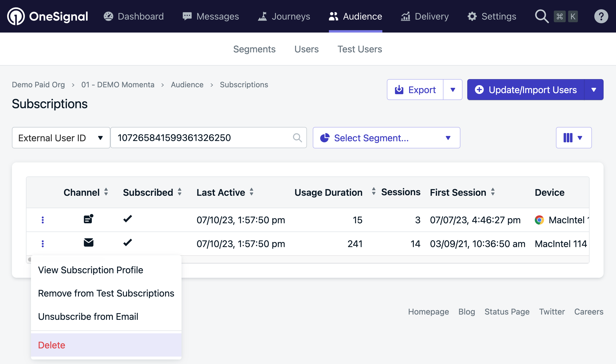The width and height of the screenshot is (616, 364).
Task: Click the Update/Import Users button
Action: pos(526,90)
